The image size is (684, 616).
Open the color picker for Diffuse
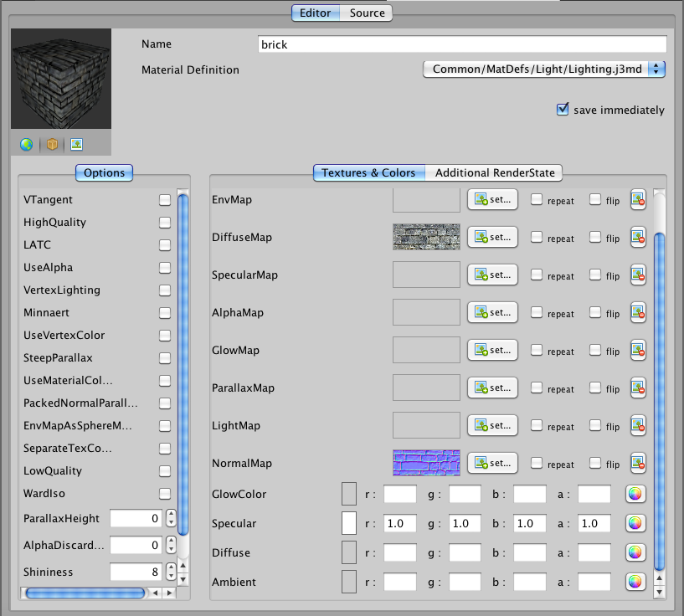[635, 552]
